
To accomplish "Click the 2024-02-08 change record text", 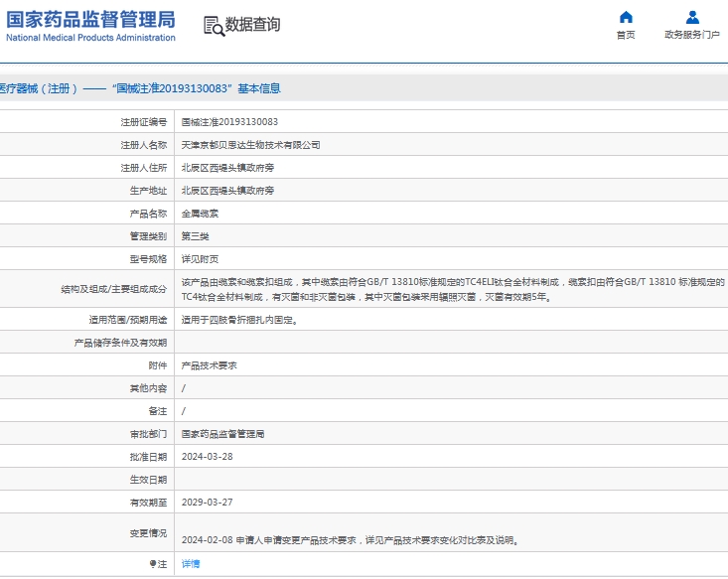I will tap(350, 540).
